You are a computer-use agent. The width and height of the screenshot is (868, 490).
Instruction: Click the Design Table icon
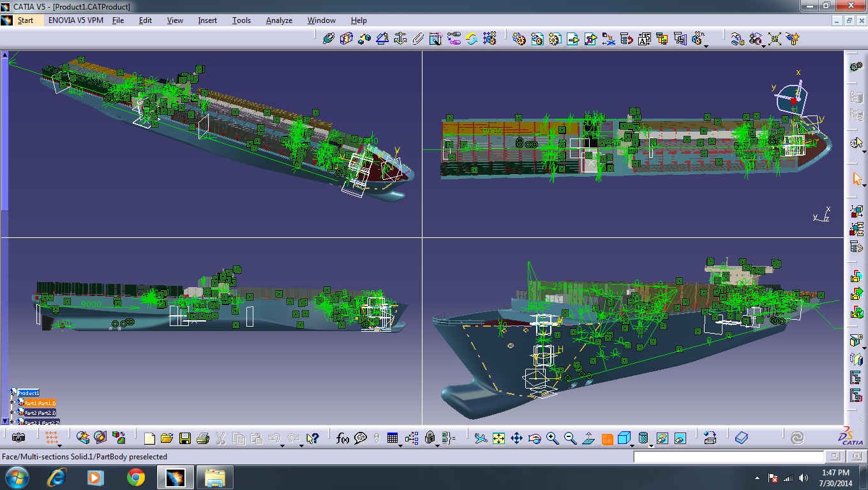(393, 438)
